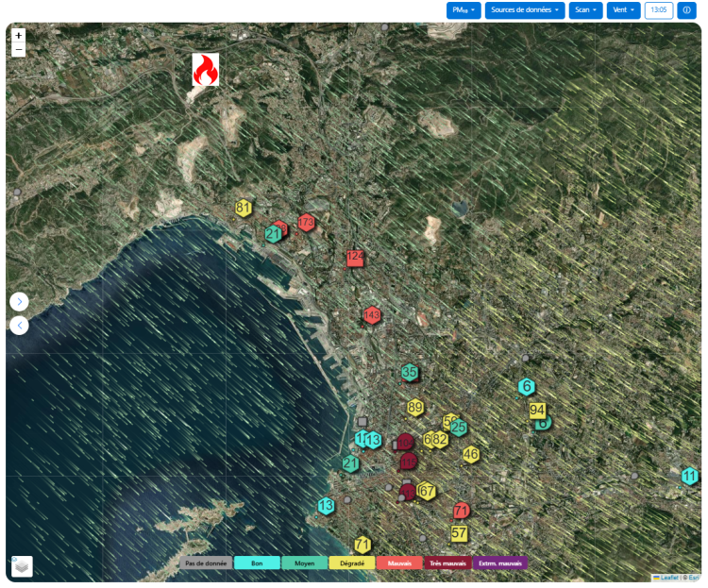Select the green hexagon marker reading 25
The height and width of the screenshot is (588, 708).
pos(458,428)
